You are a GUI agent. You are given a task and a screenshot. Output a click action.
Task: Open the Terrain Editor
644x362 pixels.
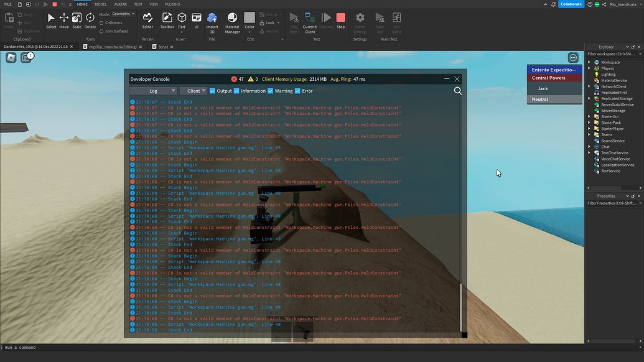147,19
